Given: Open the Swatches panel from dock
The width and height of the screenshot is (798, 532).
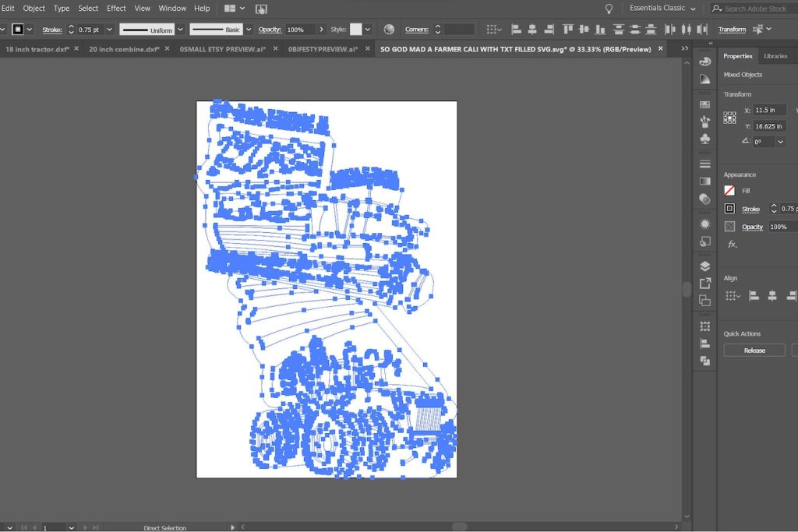Looking at the screenshot, I should click(704, 104).
